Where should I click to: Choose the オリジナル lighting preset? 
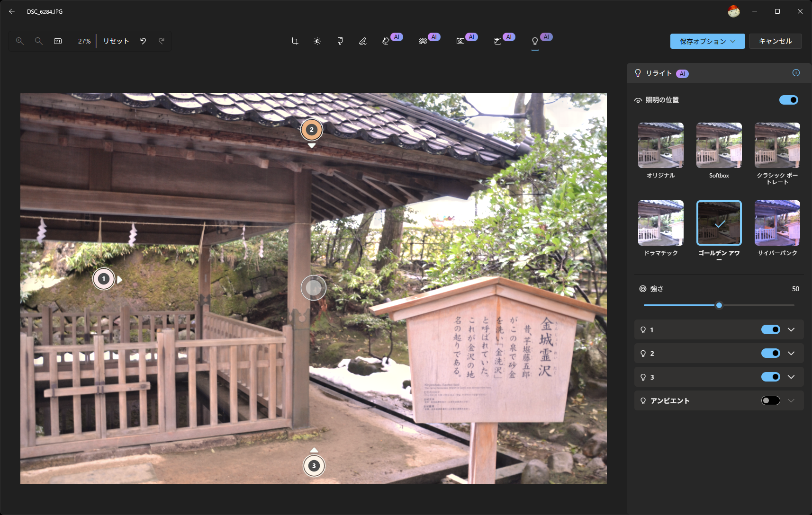[x=661, y=145]
